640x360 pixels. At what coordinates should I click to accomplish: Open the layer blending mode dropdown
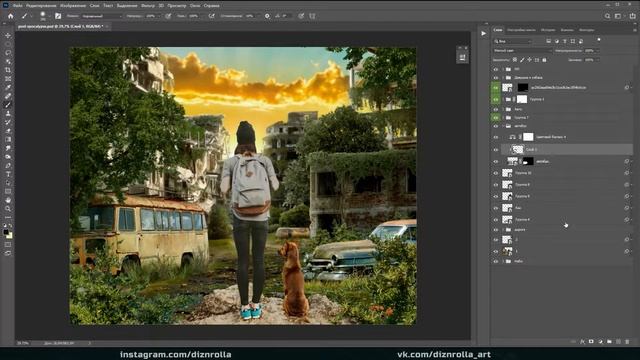[522, 51]
